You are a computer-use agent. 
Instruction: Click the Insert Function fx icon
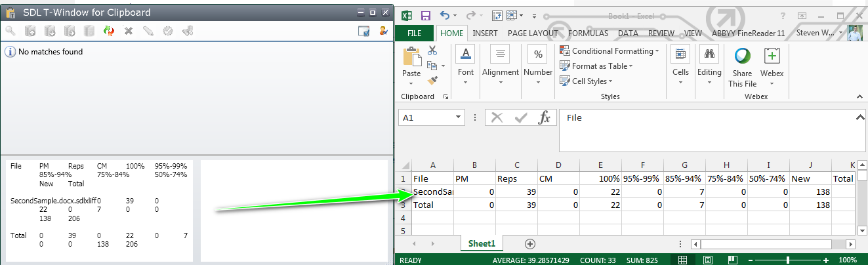click(544, 118)
